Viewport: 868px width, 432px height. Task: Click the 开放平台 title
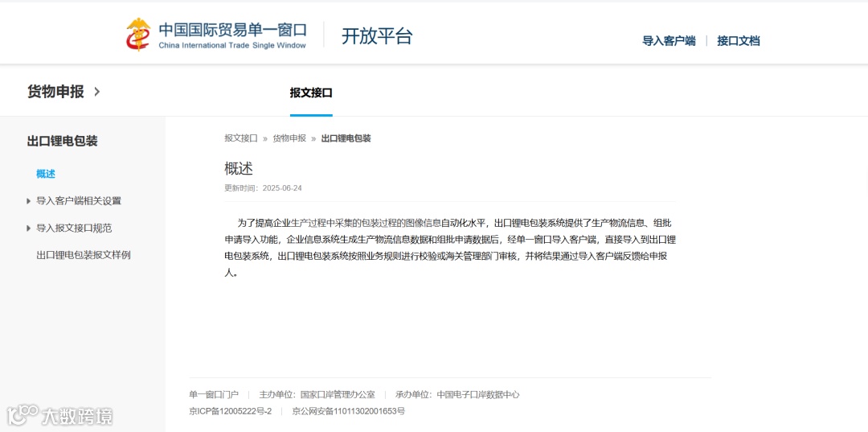(377, 36)
